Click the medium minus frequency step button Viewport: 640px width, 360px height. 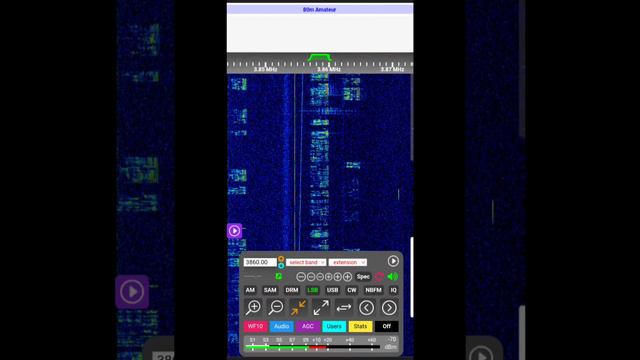[x=311, y=277]
